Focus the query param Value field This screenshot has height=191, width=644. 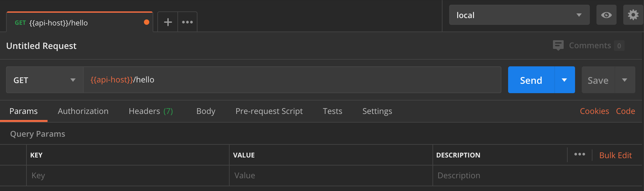[x=331, y=176]
